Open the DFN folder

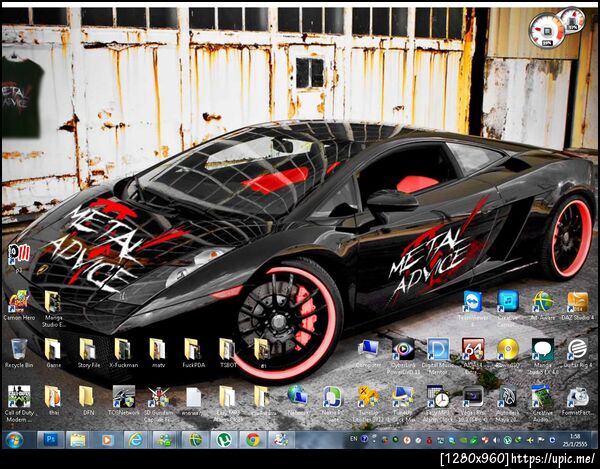pyautogui.click(x=88, y=401)
